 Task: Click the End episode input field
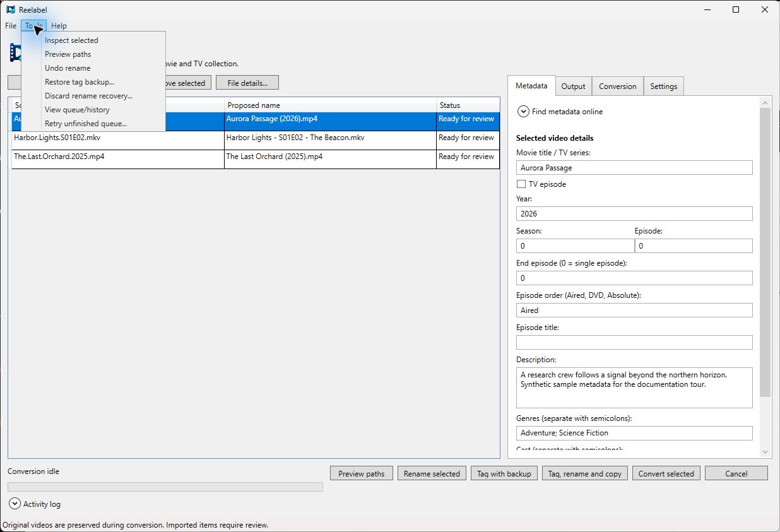pyautogui.click(x=634, y=278)
